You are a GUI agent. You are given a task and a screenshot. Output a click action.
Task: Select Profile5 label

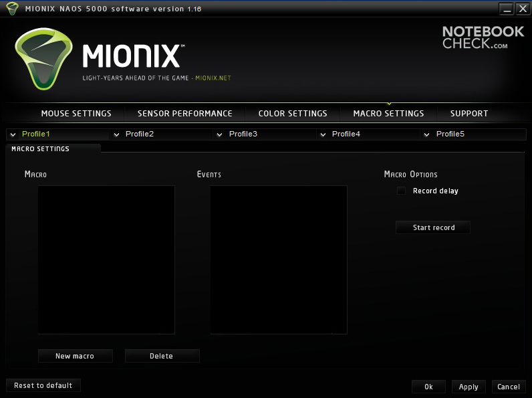tap(450, 134)
